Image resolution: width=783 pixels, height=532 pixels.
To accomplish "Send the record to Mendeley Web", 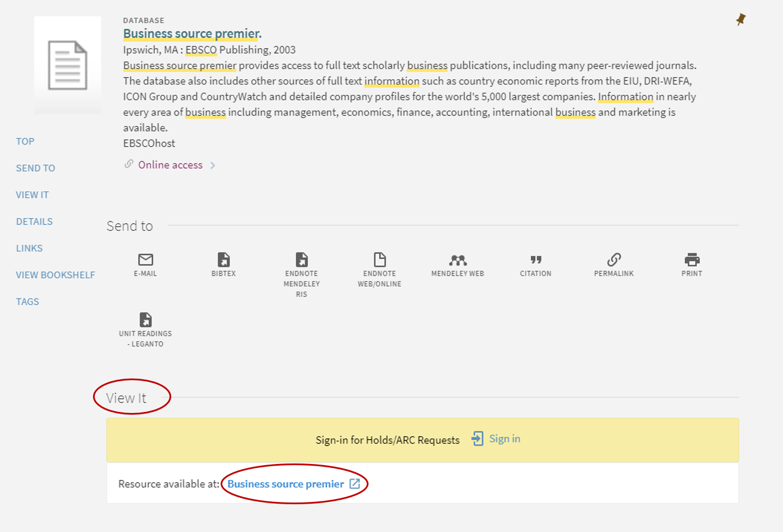I will [457, 261].
